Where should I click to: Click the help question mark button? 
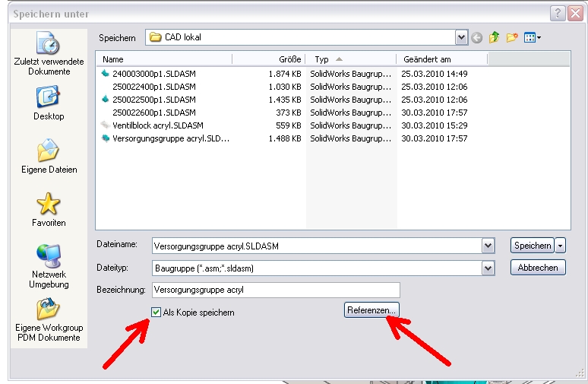point(558,14)
